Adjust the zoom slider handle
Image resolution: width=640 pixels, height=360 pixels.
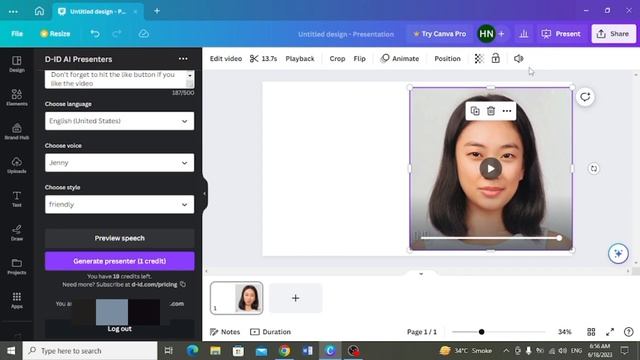pyautogui.click(x=481, y=332)
